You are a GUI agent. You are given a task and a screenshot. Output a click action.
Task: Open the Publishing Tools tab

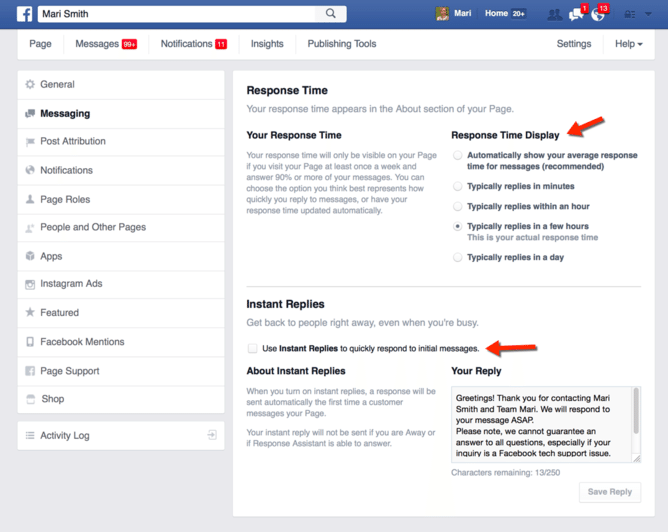coord(342,44)
